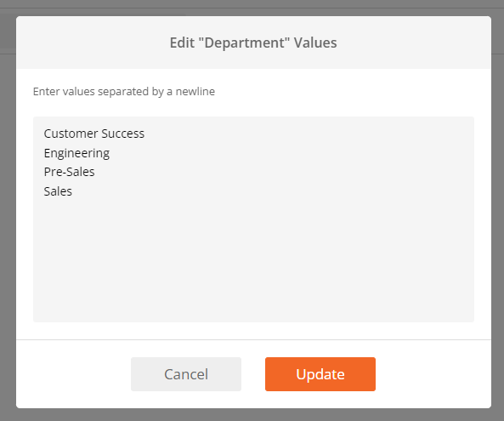This screenshot has height=421, width=504.
Task: Place cursor on the Customer Success line
Action: (94, 134)
